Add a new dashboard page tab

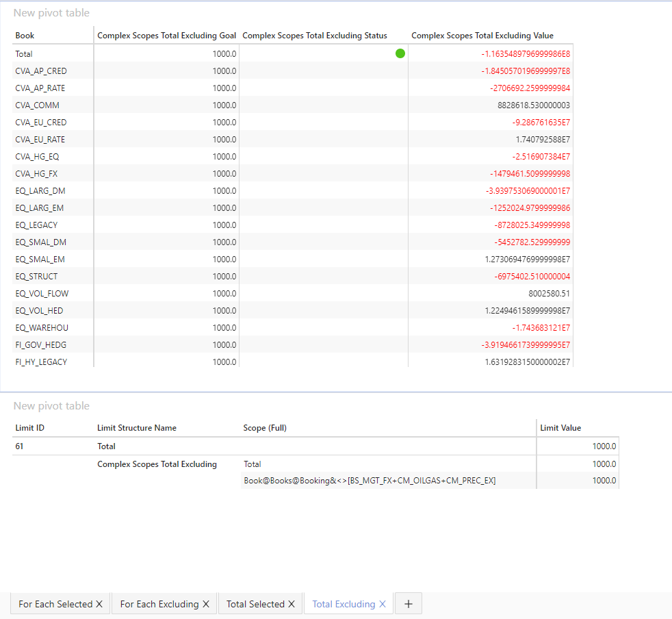[409, 604]
